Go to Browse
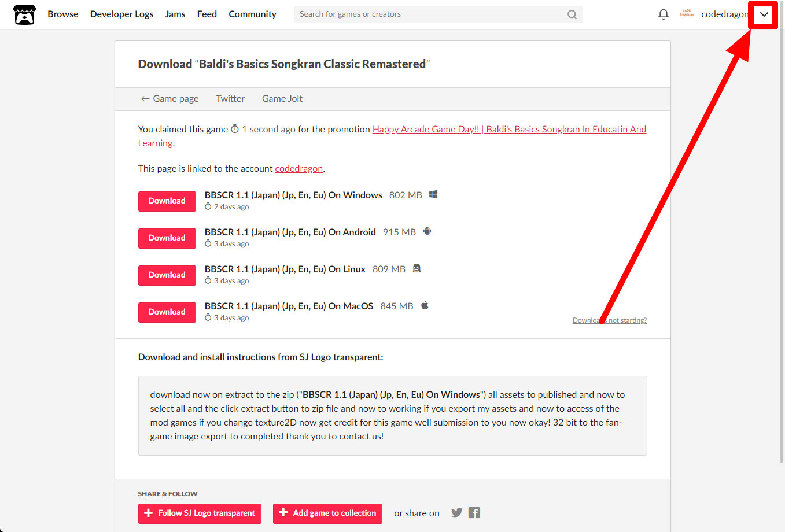Screen dimensions: 785x532 [63, 14]
